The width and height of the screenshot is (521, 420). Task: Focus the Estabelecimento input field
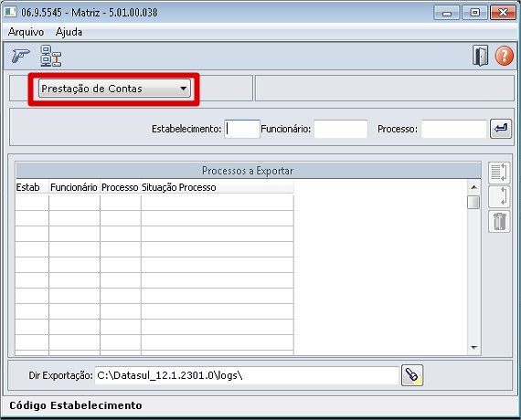pyautogui.click(x=242, y=129)
